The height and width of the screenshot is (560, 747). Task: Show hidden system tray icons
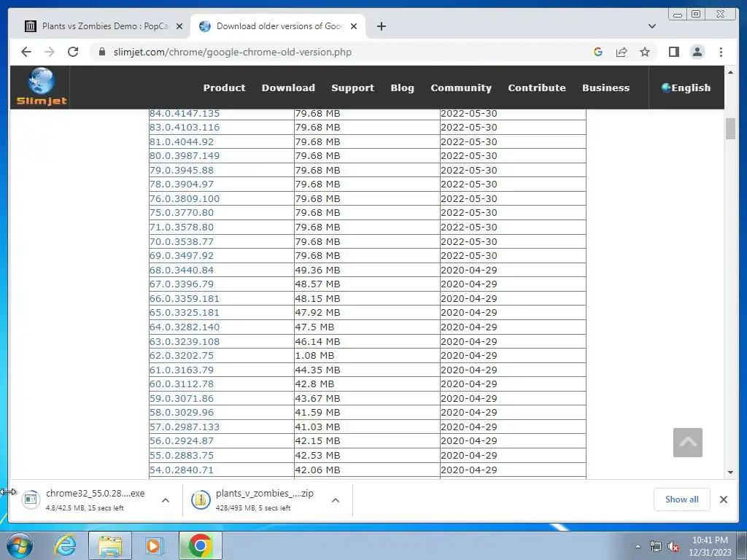pos(638,547)
